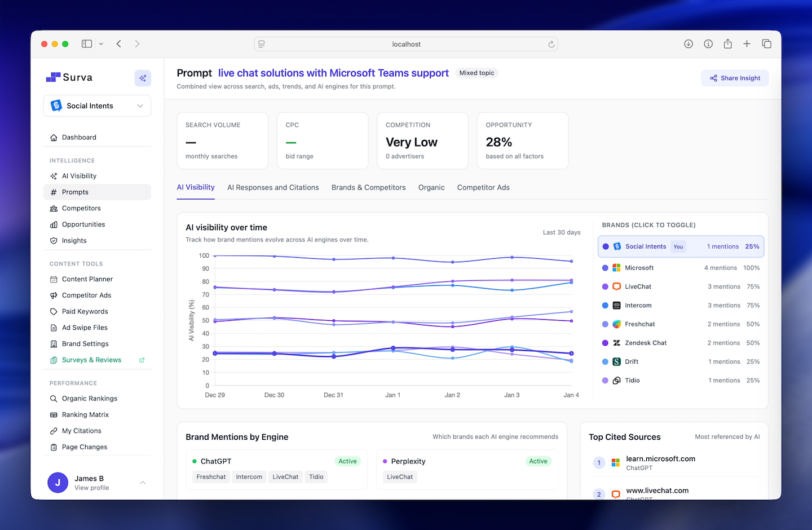Click the Opportunities bar chart icon
The image size is (812, 530).
click(52, 224)
